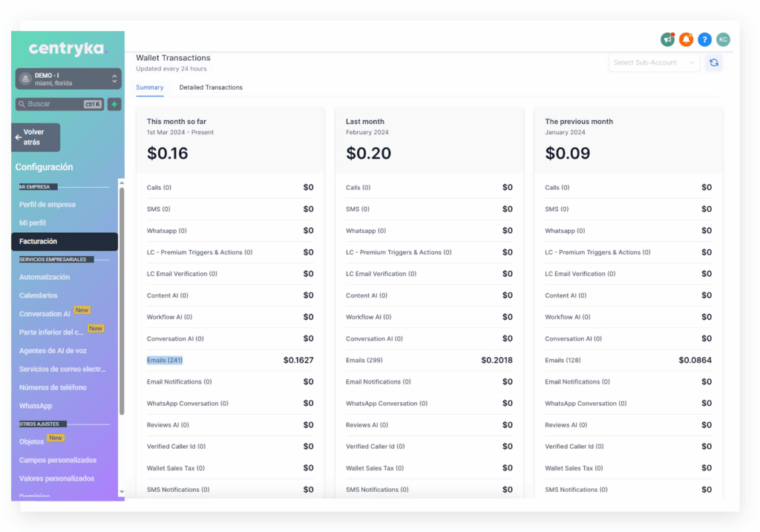The image size is (760, 532).
Task: Refresh wallet transactions with the sync icon
Action: [x=713, y=63]
